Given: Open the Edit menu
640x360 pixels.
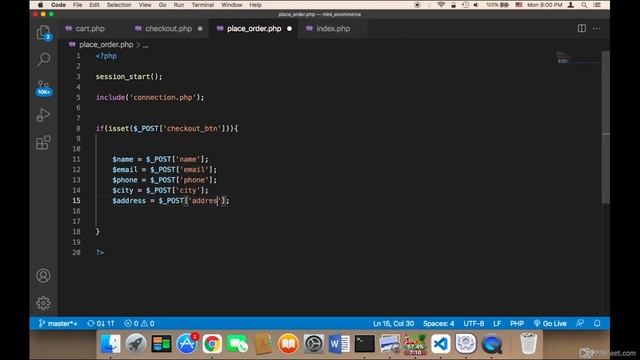Looking at the screenshot, I should [94, 5].
